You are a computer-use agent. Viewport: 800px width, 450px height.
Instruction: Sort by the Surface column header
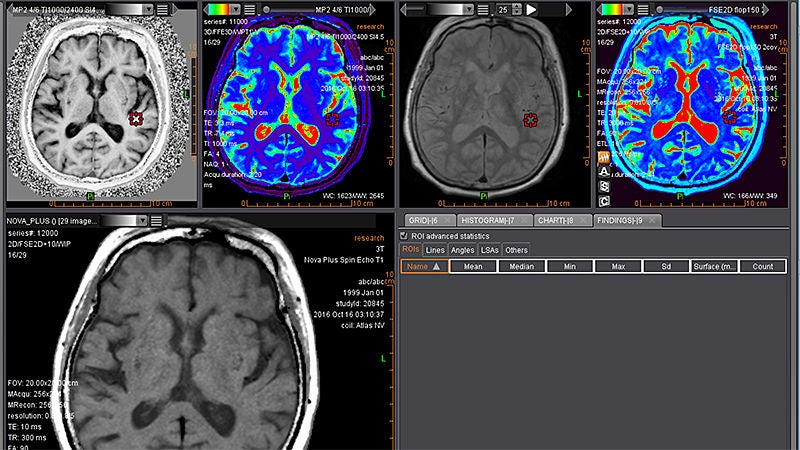(x=714, y=266)
